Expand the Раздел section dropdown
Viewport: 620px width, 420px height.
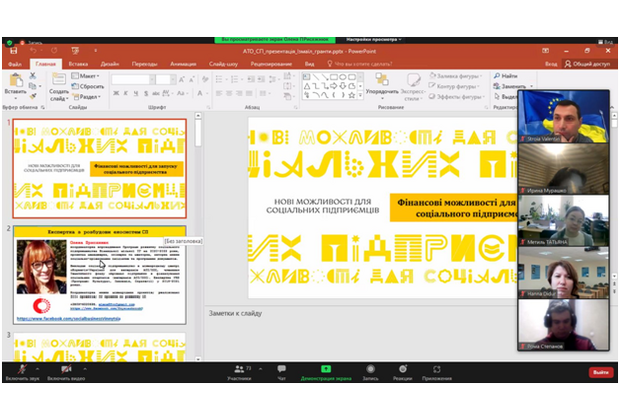pyautogui.click(x=88, y=96)
